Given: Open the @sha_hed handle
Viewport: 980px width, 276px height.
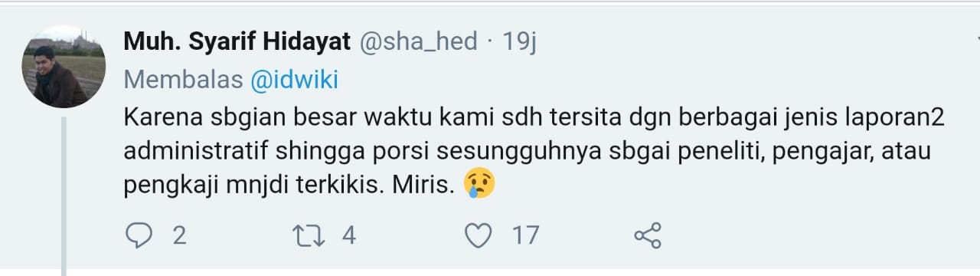Looking at the screenshot, I should pos(419,41).
